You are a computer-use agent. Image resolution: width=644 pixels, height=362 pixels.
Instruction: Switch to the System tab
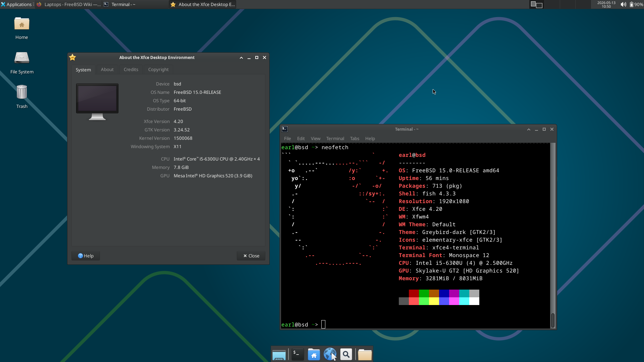pos(83,70)
